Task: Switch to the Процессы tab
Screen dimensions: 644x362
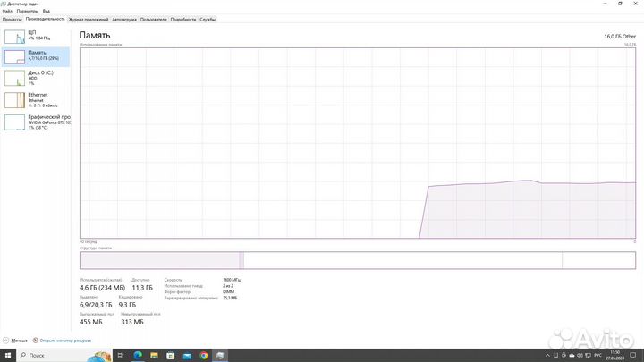Action: pyautogui.click(x=12, y=19)
